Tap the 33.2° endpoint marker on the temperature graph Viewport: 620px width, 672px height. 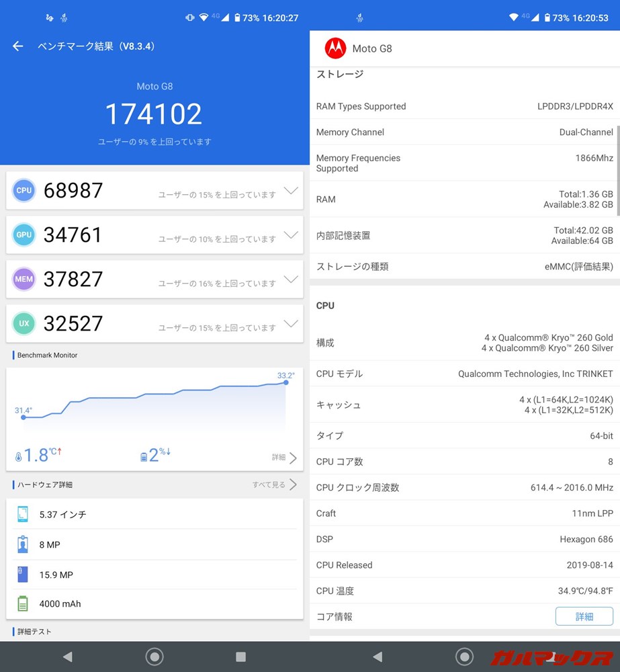pyautogui.click(x=285, y=382)
